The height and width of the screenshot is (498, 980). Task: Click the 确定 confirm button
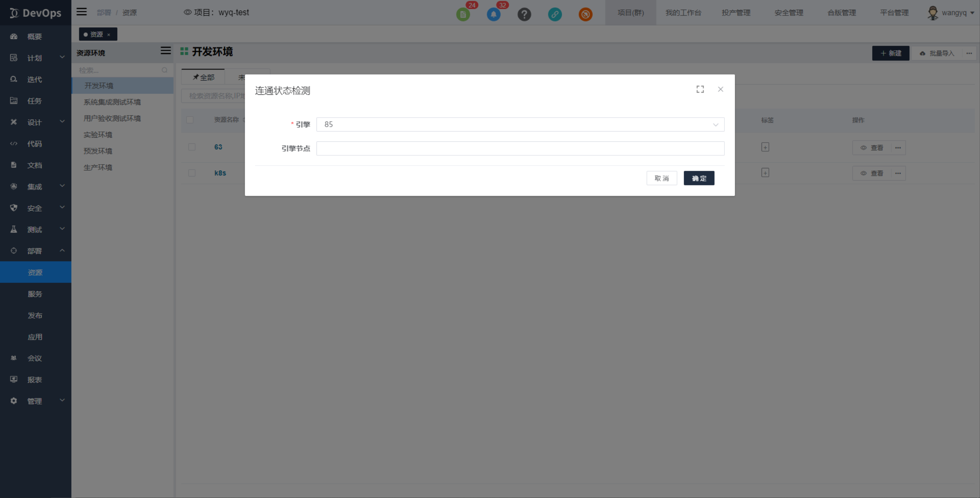pyautogui.click(x=699, y=178)
